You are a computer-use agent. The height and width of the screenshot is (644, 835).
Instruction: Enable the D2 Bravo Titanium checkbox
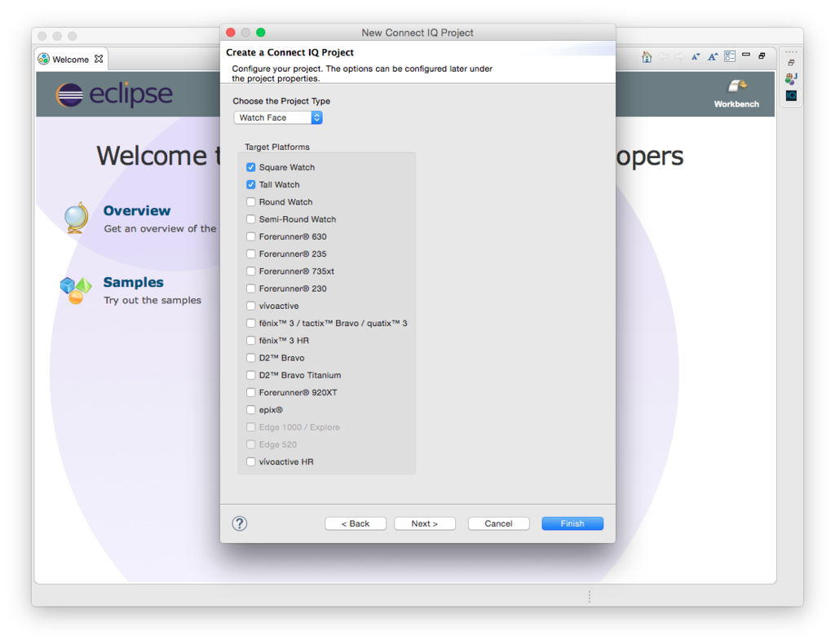click(251, 375)
